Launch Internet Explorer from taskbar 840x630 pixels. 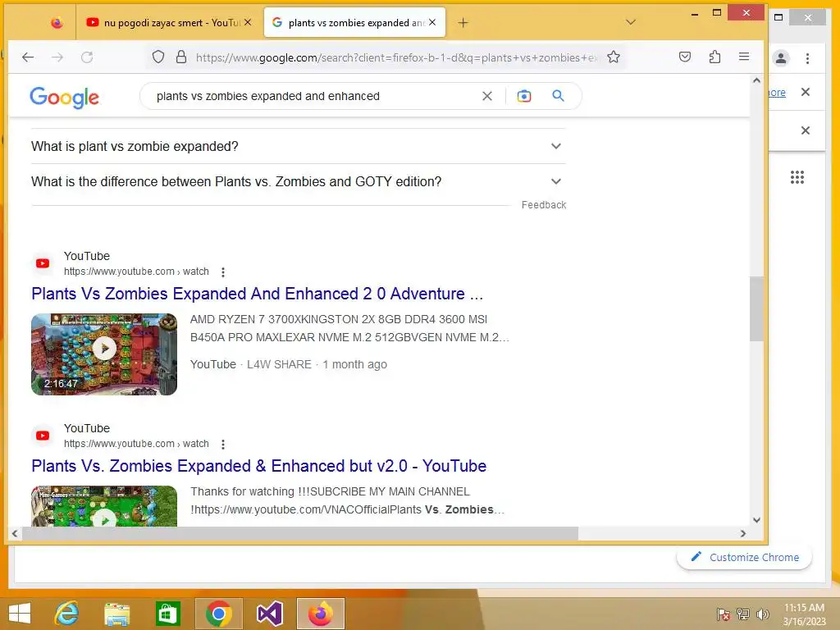66,614
